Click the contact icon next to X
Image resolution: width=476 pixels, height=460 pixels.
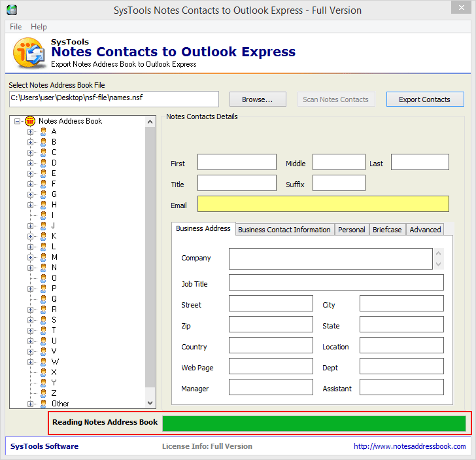43,372
